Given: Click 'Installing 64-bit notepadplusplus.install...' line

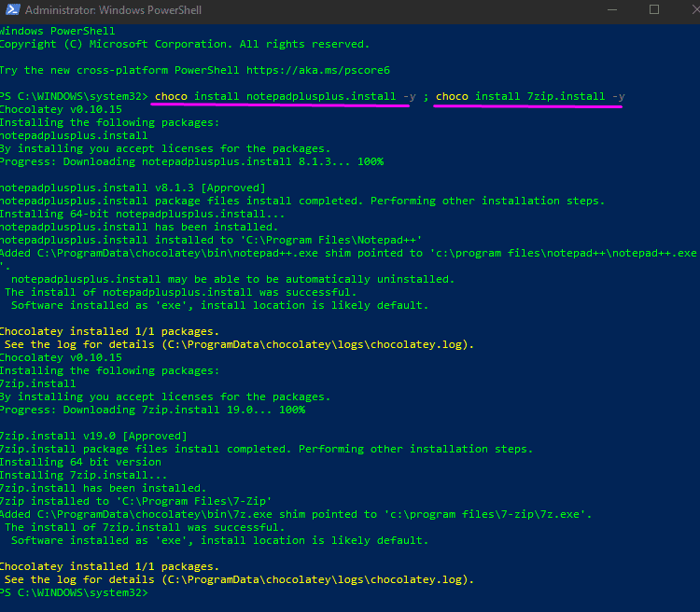Looking at the screenshot, I should coord(143,214).
